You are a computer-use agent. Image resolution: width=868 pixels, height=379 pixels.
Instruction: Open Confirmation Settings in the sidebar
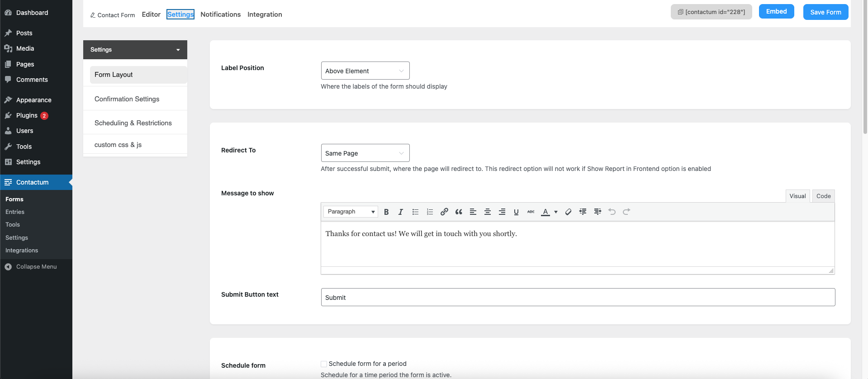127,99
